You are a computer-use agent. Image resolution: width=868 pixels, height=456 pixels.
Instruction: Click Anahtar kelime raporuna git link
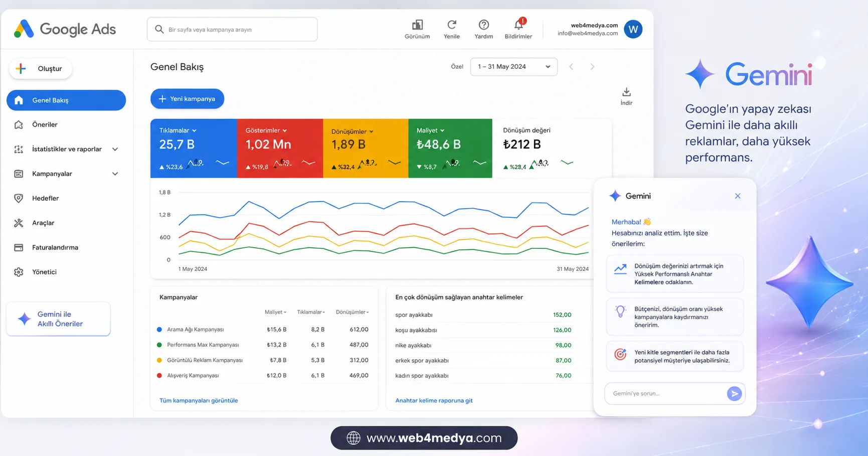click(434, 400)
